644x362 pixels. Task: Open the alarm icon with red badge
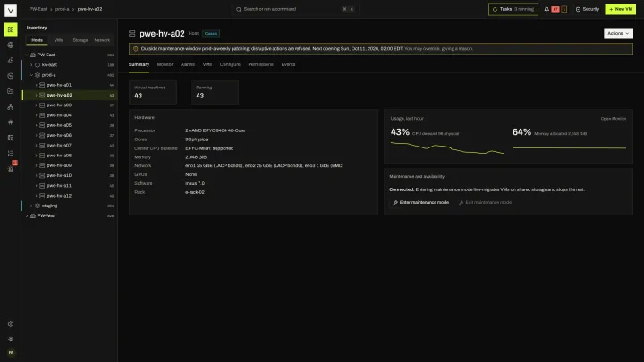[x=11, y=167]
